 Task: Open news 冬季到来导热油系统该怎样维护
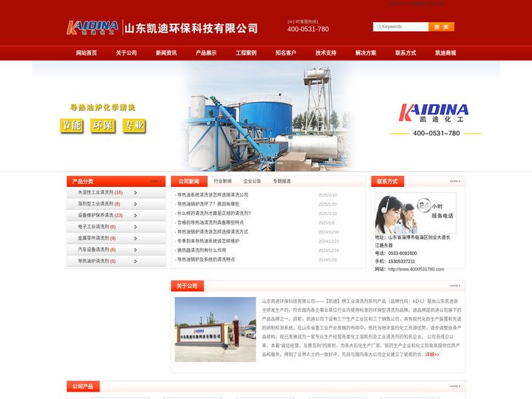tap(208, 241)
